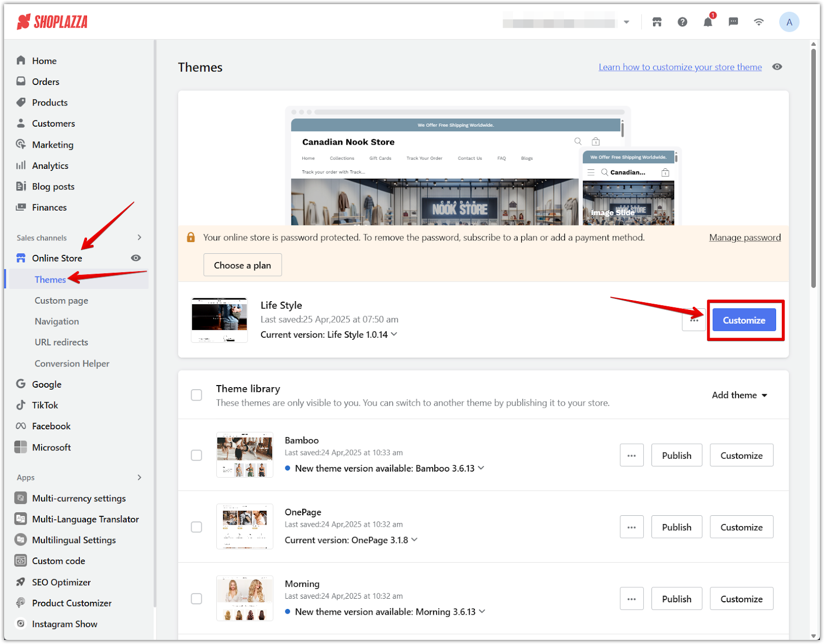This screenshot has height=644, width=824.
Task: Open more actions for Life Style theme
Action: tap(694, 320)
